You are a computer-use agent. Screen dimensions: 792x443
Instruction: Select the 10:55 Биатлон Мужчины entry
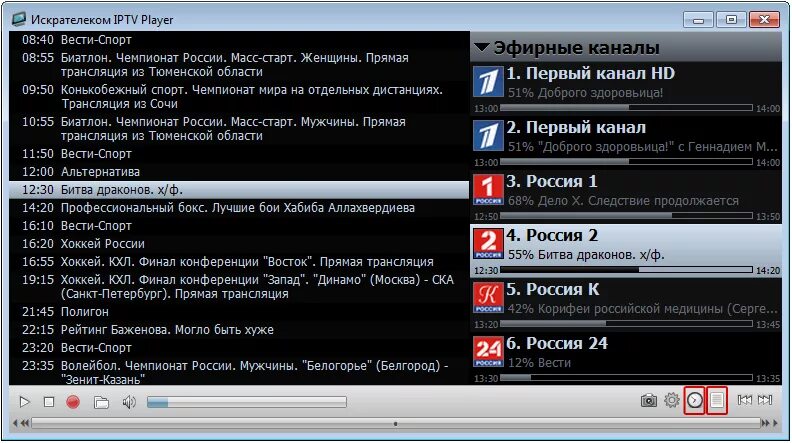pyautogui.click(x=239, y=129)
